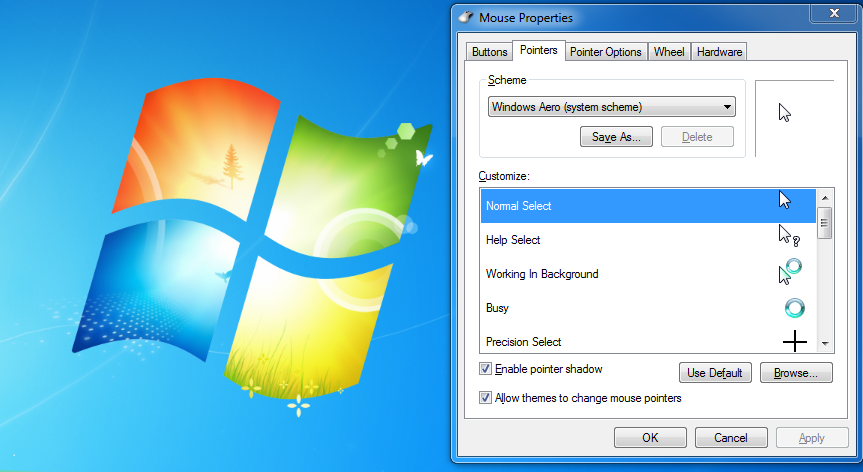Click the mouse icon in title bar
Image resolution: width=863 pixels, height=472 pixels.
click(466, 17)
